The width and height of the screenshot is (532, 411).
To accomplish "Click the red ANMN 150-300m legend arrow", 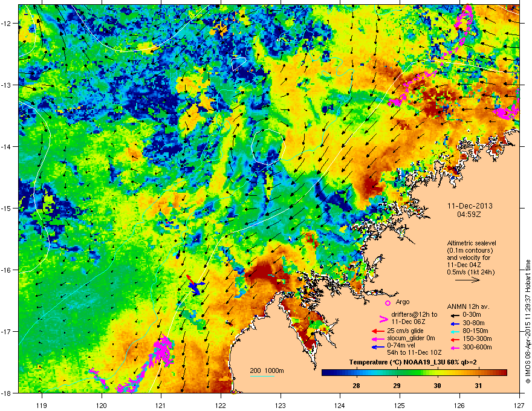I will [455, 339].
